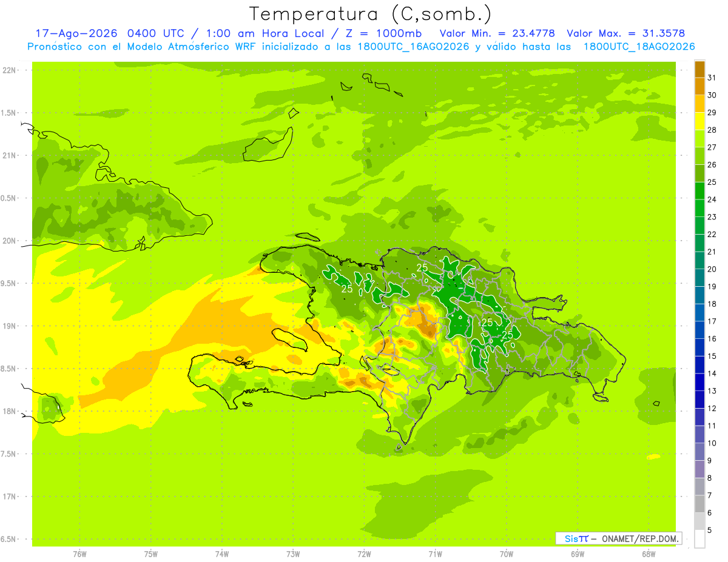This screenshot has height=562, width=728.
Task: Click the '19N' latitude label
Action: (x=8, y=326)
